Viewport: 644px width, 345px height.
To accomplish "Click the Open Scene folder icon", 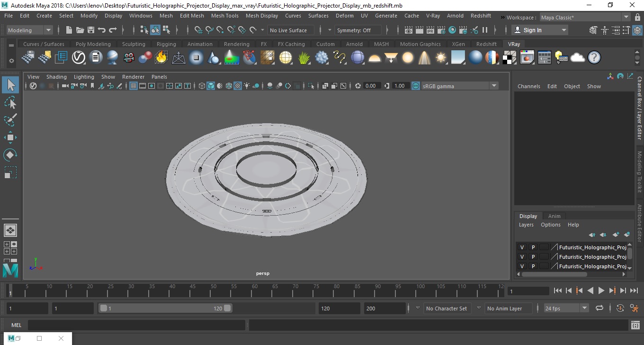I will [80, 30].
